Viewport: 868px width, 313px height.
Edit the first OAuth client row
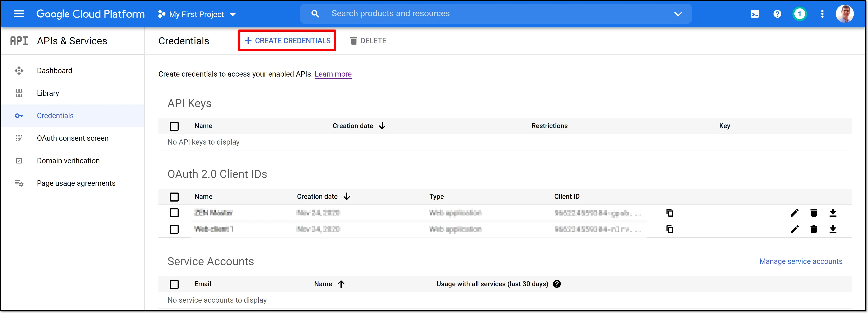tap(795, 213)
